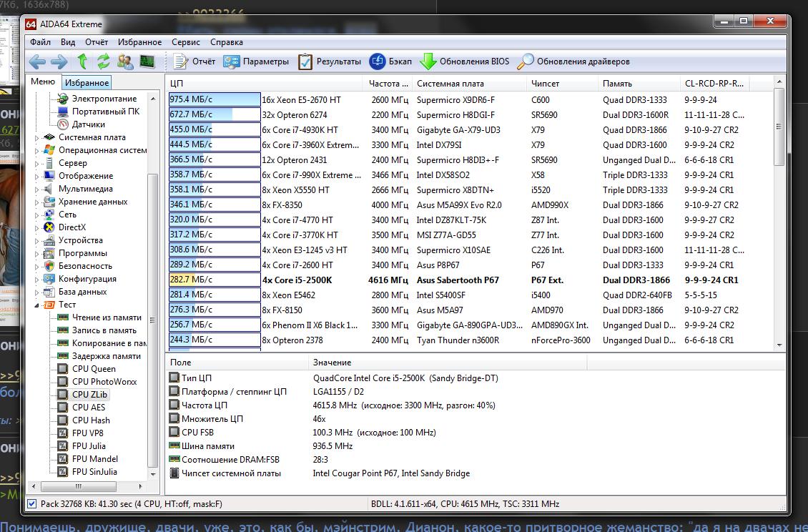Image resolution: width=808 pixels, height=532 pixels.
Task: Expand the Отображение tree node
Action: 36,177
